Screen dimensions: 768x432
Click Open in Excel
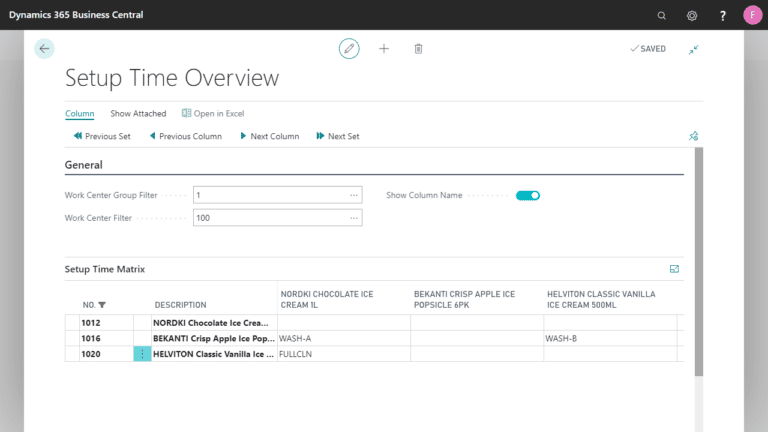click(213, 114)
